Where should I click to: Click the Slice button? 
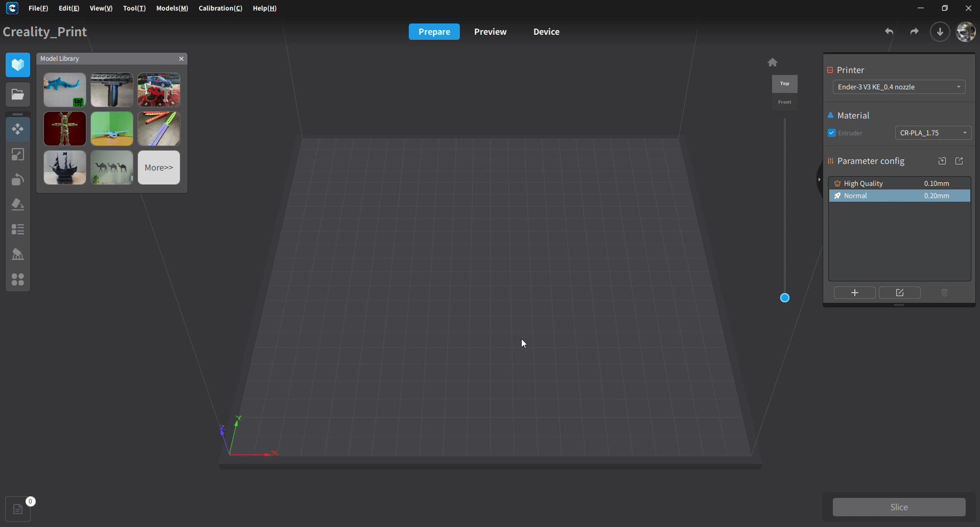(899, 507)
